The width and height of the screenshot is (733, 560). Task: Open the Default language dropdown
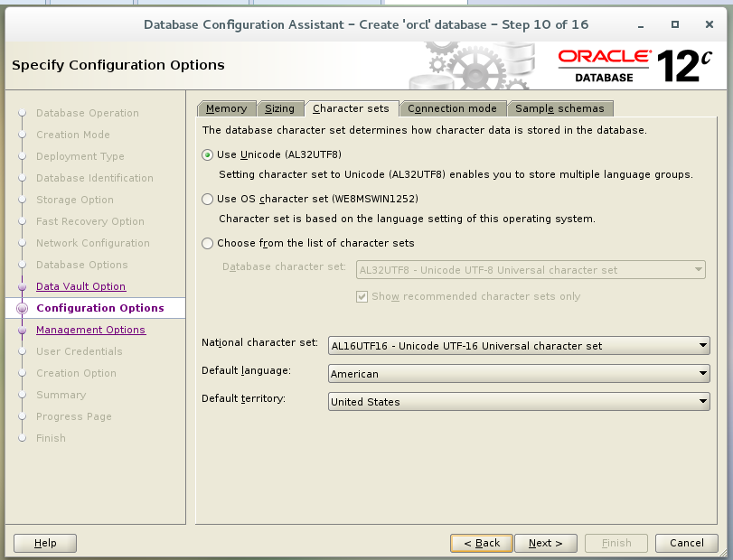click(519, 374)
